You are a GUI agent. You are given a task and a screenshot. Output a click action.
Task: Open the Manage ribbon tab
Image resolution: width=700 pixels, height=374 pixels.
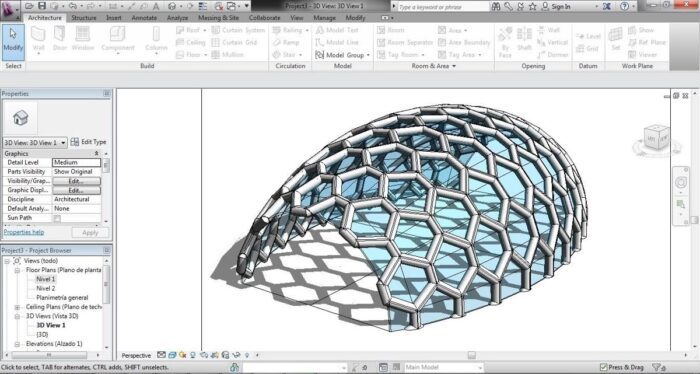325,18
